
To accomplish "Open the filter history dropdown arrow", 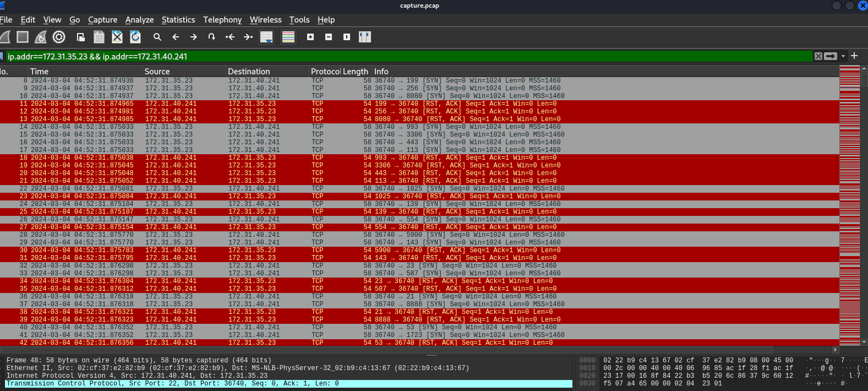I will [843, 56].
